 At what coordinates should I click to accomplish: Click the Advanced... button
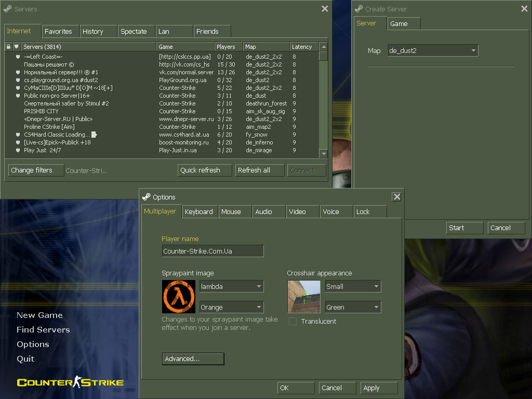pyautogui.click(x=193, y=359)
